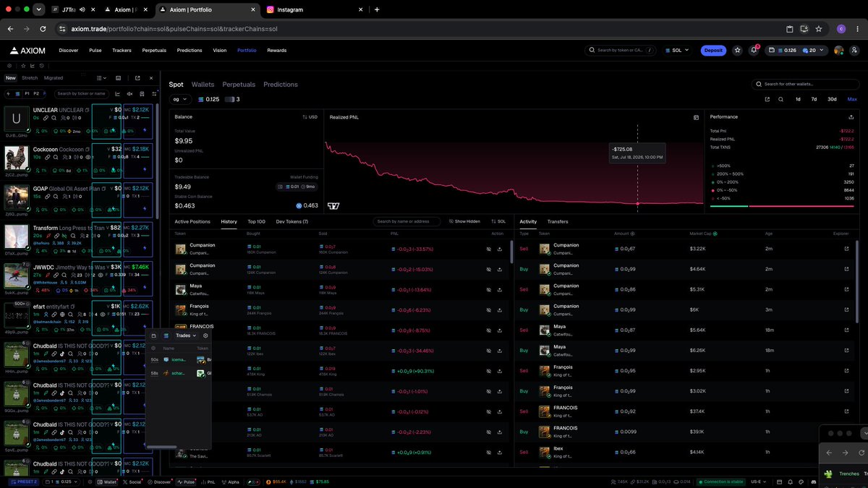Select P2 preset in Pulse panel
Viewport: 868px width, 488px height.
(x=36, y=93)
